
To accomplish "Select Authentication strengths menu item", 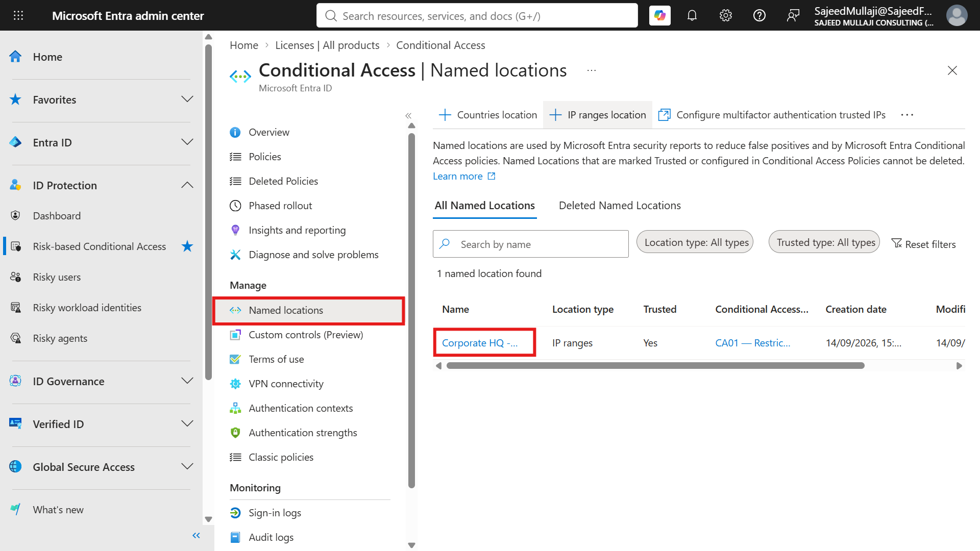I will pos(303,433).
